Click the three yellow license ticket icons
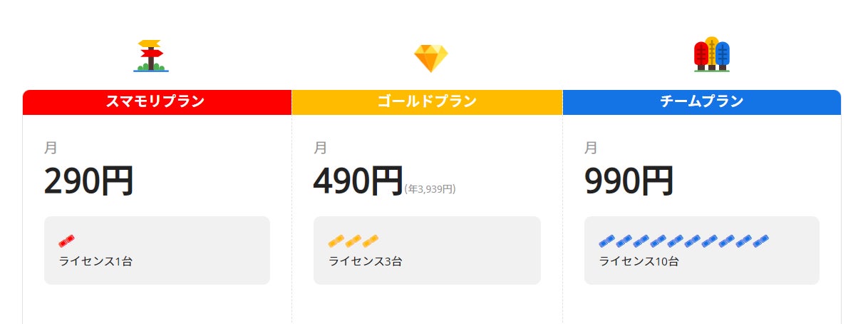This screenshot has height=324, width=868. coord(353,241)
